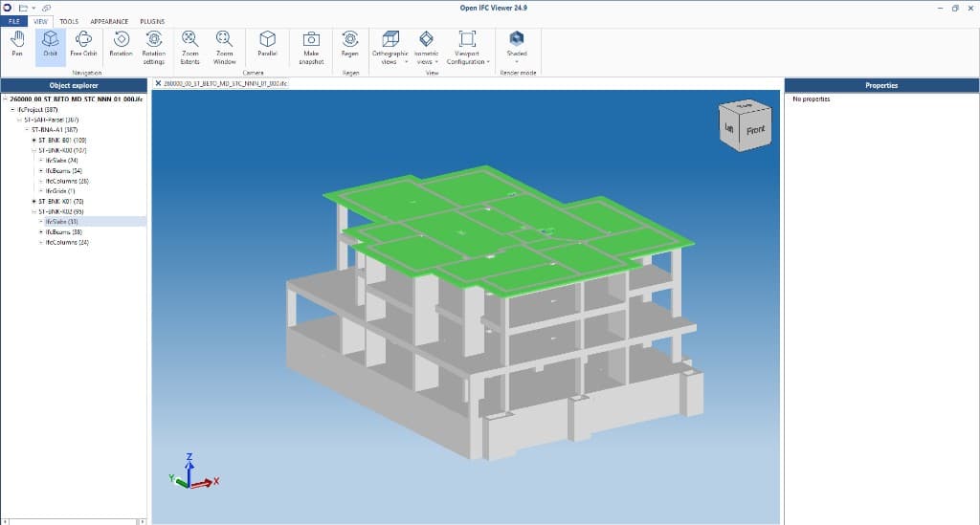The width and height of the screenshot is (980, 525).
Task: Expand the ST_BNK_B01 (109) node
Action: 33,141
